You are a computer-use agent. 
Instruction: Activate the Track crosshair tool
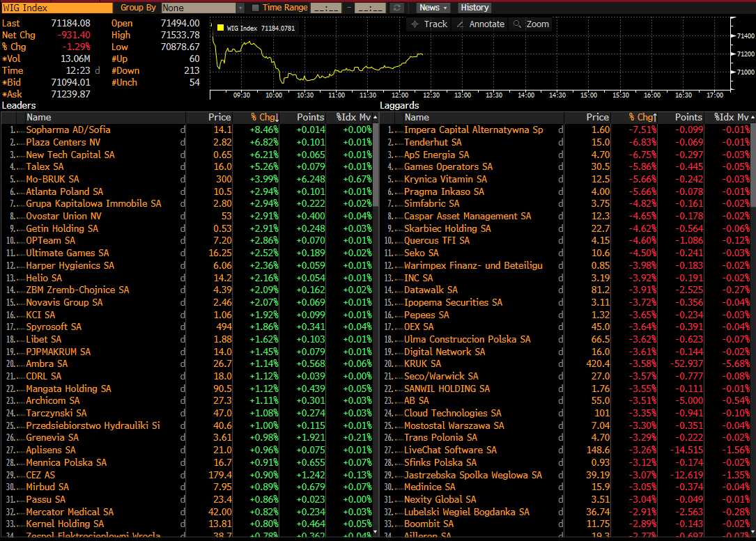[429, 24]
